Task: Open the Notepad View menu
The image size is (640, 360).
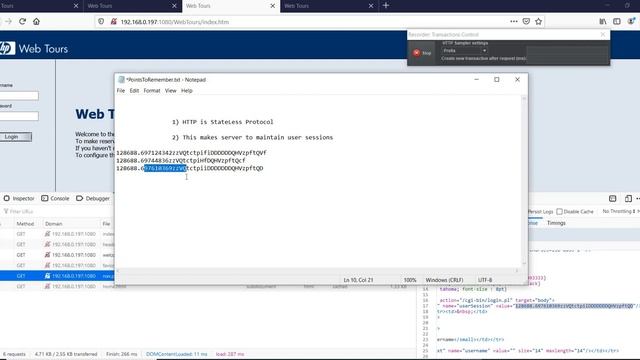Action: coord(171,91)
